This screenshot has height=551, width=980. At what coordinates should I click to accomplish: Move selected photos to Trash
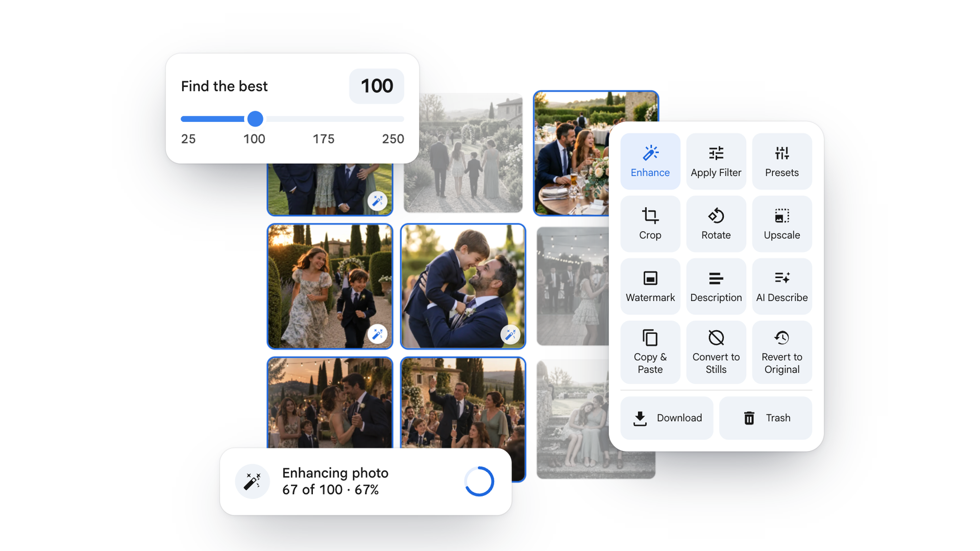pyautogui.click(x=765, y=418)
